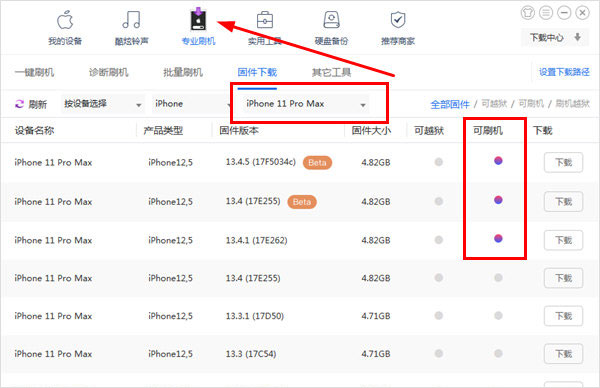This screenshot has height=388, width=600.
Task: Download firmware 13.3.1 (17D50)
Action: tap(564, 316)
